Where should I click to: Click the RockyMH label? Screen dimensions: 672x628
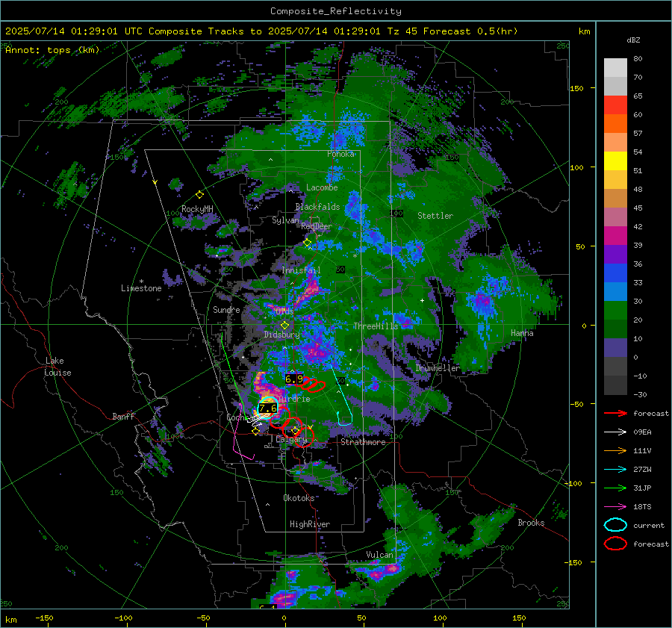(197, 209)
